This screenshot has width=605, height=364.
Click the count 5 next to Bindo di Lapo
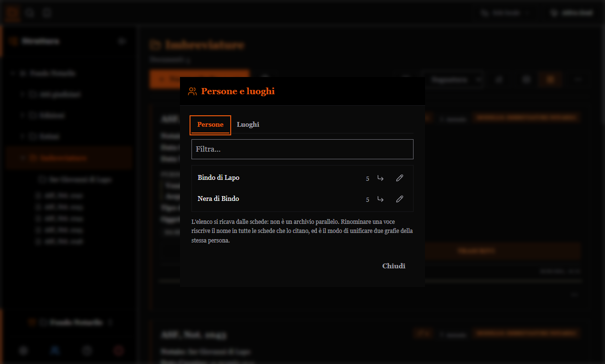coord(368,178)
